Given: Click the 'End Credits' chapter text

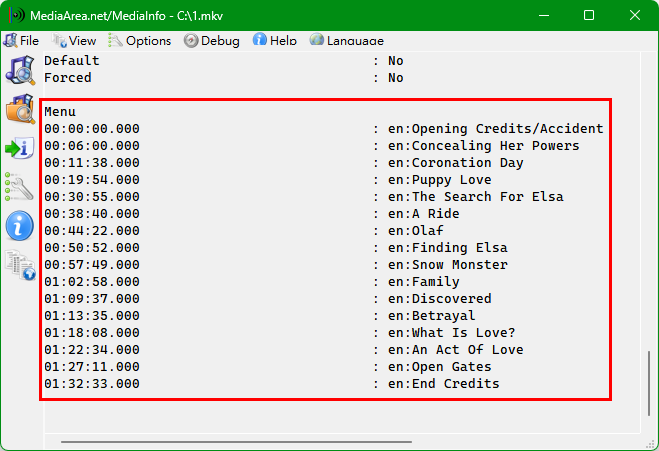Looking at the screenshot, I should pos(455,384).
